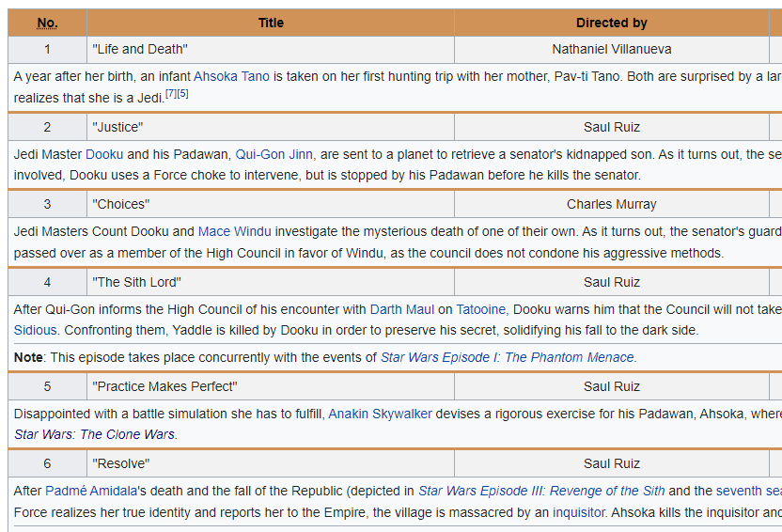
Task: Click Saul Ruiz in "The Sith Lord" row
Action: click(x=612, y=282)
